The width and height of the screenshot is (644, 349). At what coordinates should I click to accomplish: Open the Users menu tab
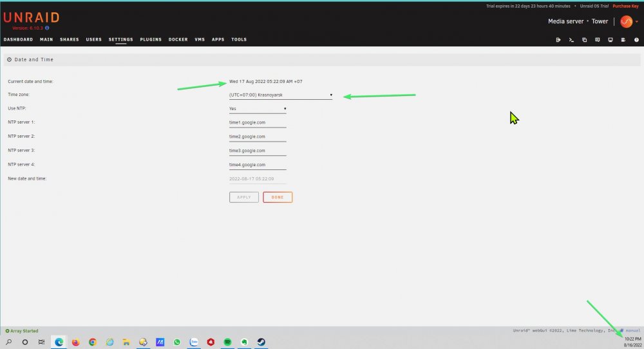coord(93,40)
